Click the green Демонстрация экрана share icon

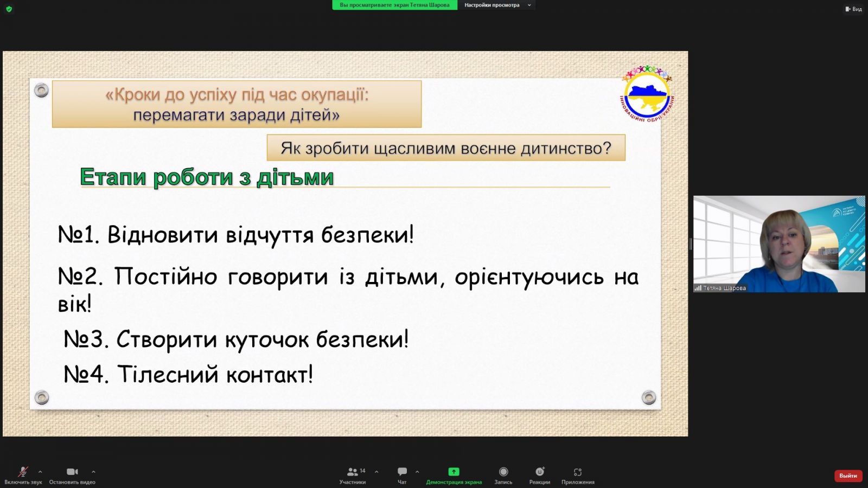pos(454,472)
